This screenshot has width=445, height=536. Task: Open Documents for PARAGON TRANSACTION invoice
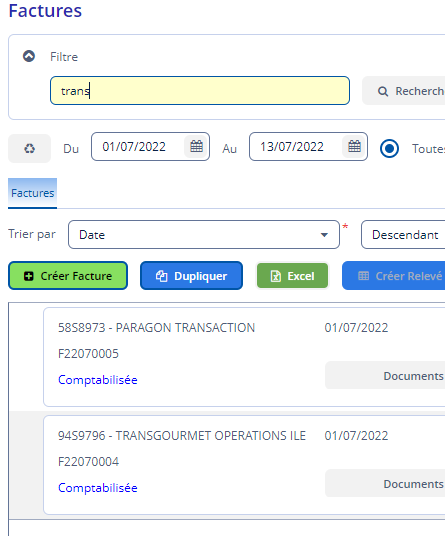[385, 375]
